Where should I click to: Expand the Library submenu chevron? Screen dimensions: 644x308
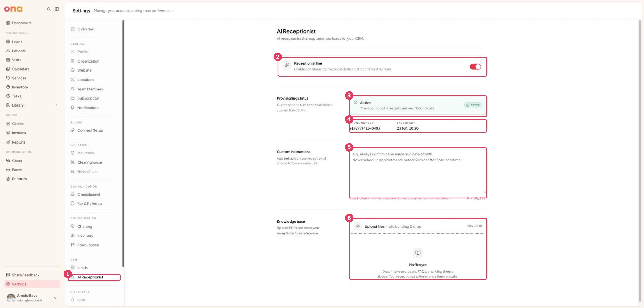coord(56,105)
